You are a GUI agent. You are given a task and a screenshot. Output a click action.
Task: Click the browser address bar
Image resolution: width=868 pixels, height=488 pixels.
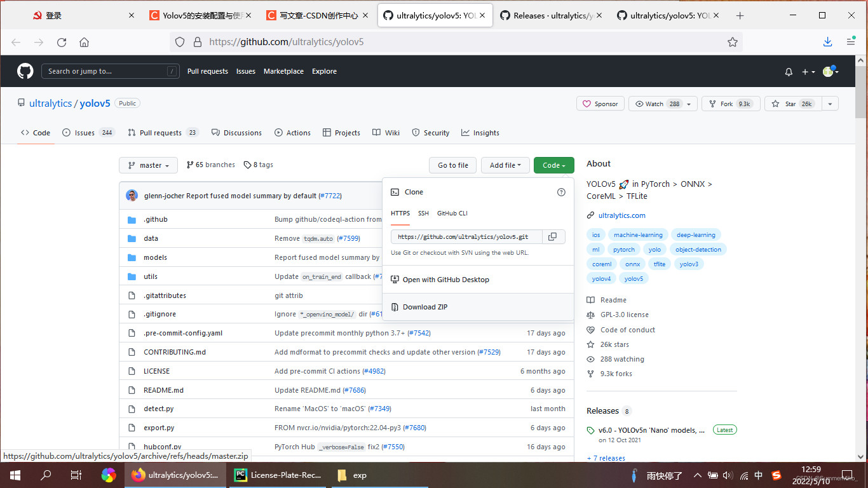point(456,42)
